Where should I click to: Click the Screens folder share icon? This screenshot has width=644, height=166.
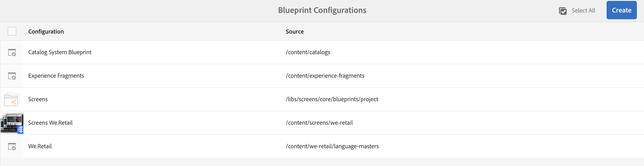coord(12,100)
